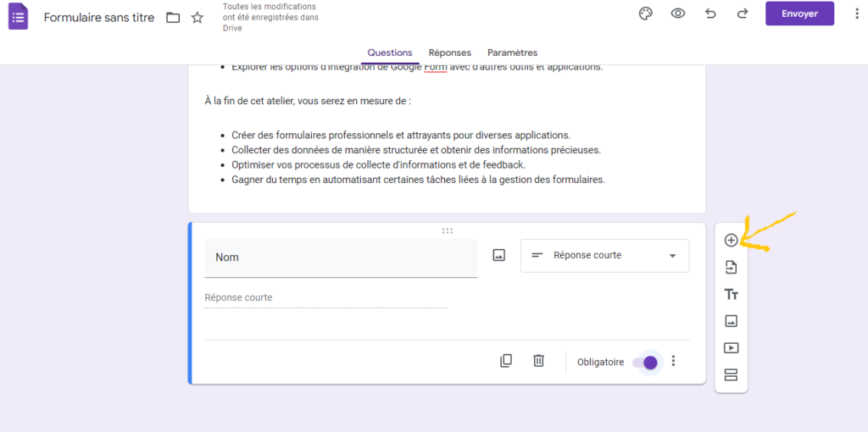Open the more options menu beside Envoyer
This screenshot has height=432, width=868.
point(857,14)
